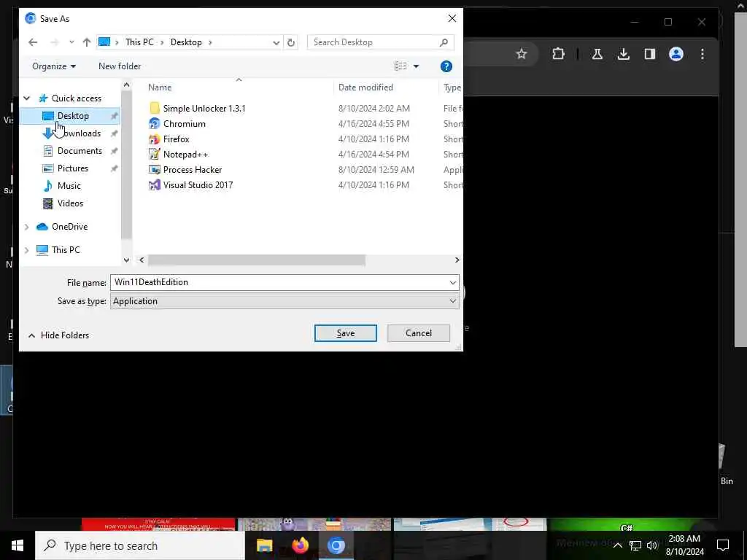747x560 pixels.
Task: Refresh the Desktop folder listing
Action: click(x=290, y=42)
